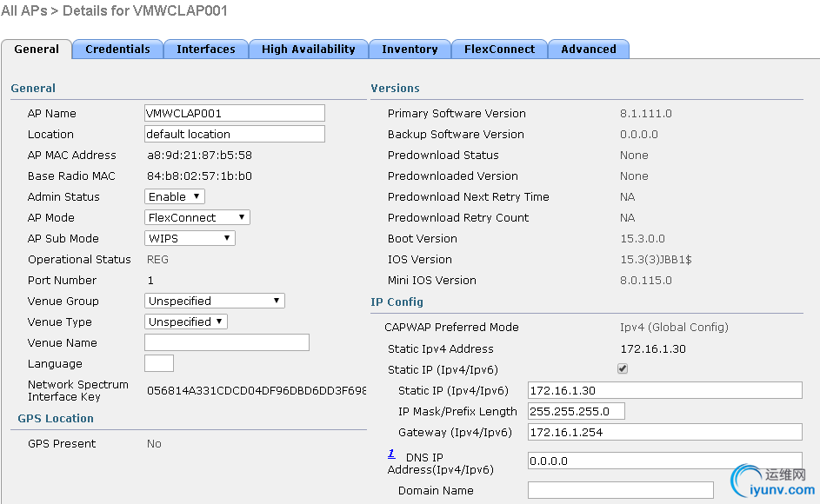
Task: Open the AP Sub Mode dropdown
Action: pyautogui.click(x=190, y=239)
